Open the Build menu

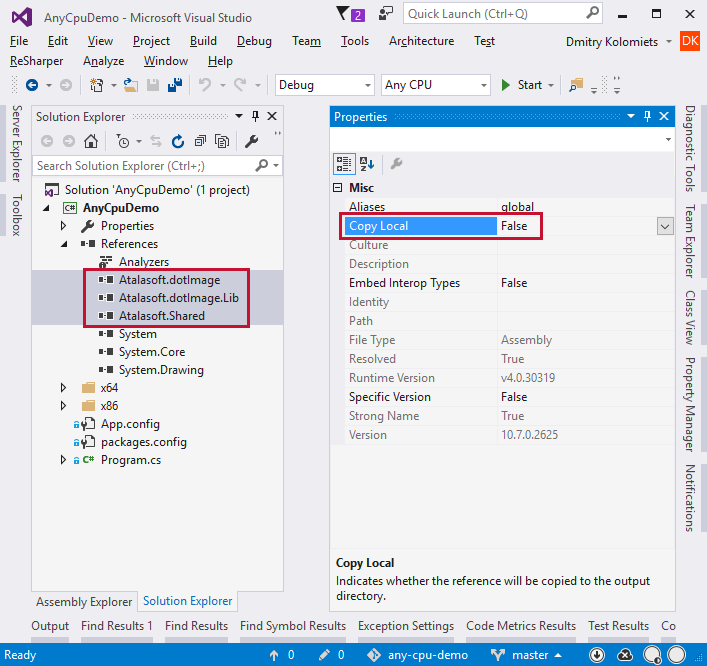pyautogui.click(x=203, y=41)
